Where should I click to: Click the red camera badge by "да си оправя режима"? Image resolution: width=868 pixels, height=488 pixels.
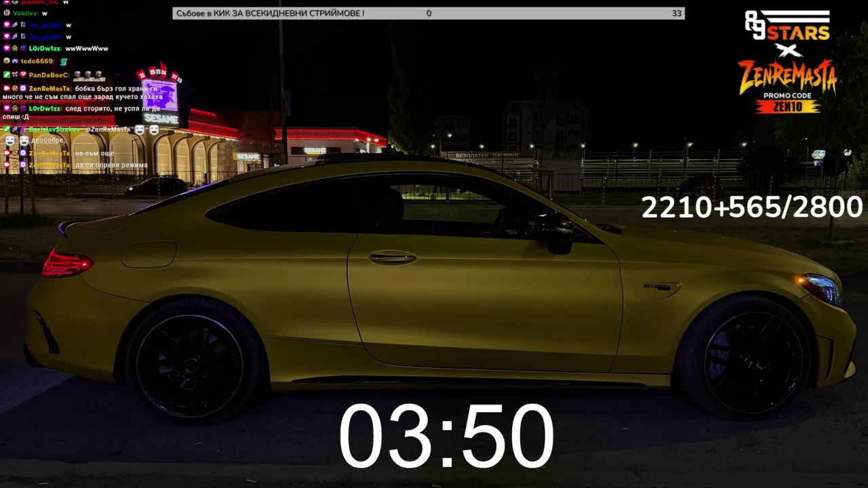coord(7,165)
